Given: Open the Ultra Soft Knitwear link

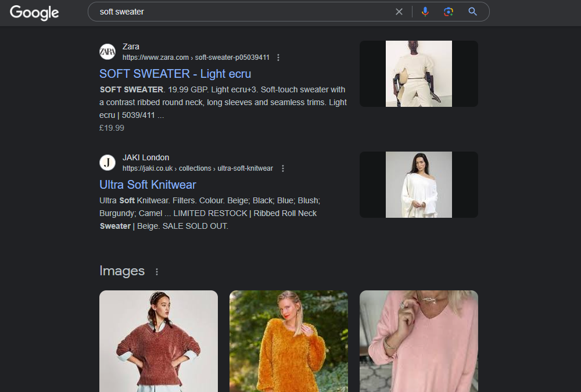Looking at the screenshot, I should pos(148,184).
